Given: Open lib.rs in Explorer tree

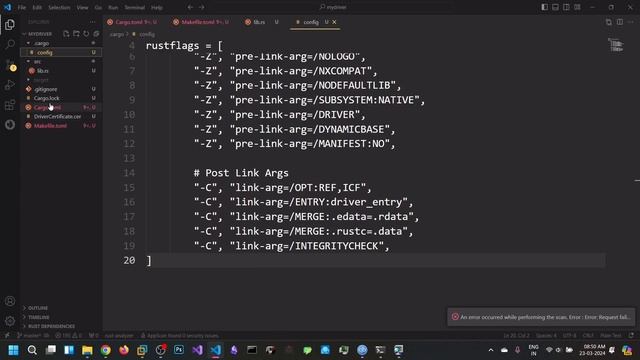Looking at the screenshot, I should [60, 71].
